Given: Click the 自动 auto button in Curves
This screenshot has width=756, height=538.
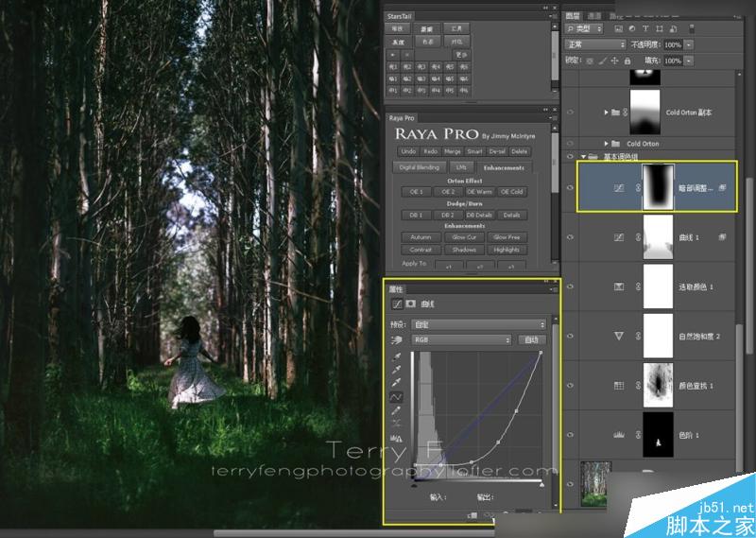Looking at the screenshot, I should point(531,340).
